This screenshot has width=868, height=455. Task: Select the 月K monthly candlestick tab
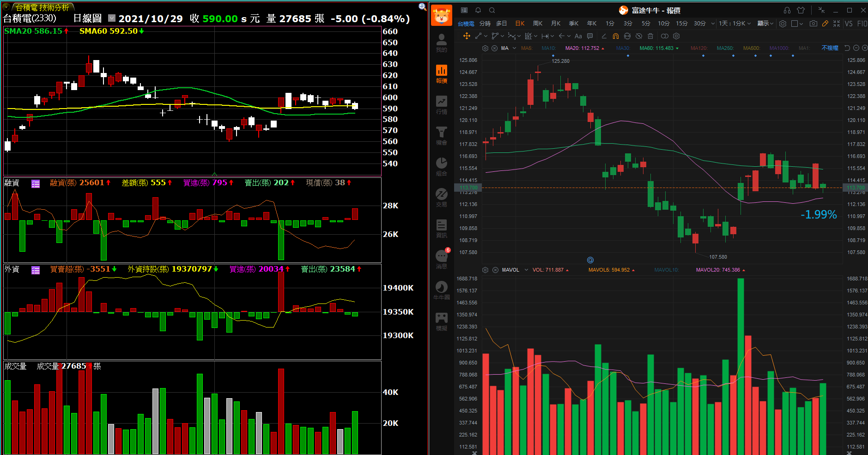point(556,24)
